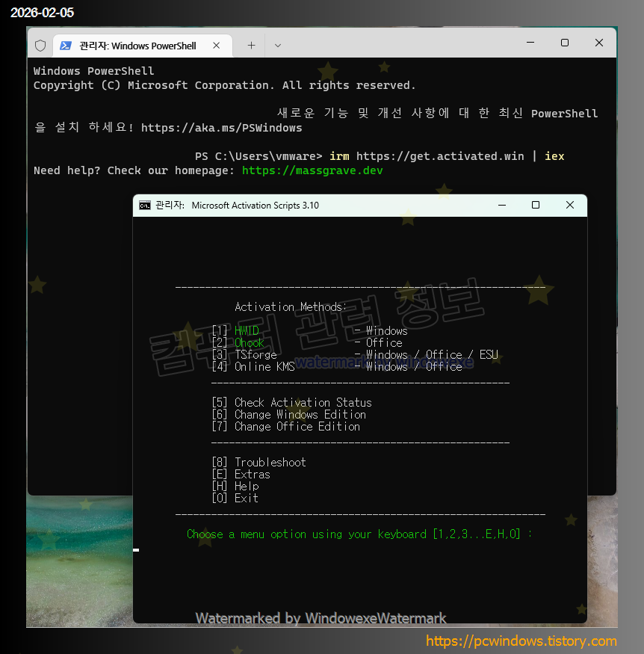Image resolution: width=644 pixels, height=654 pixels.
Task: Click the [4] Online KMS menu line
Action: [x=337, y=367]
